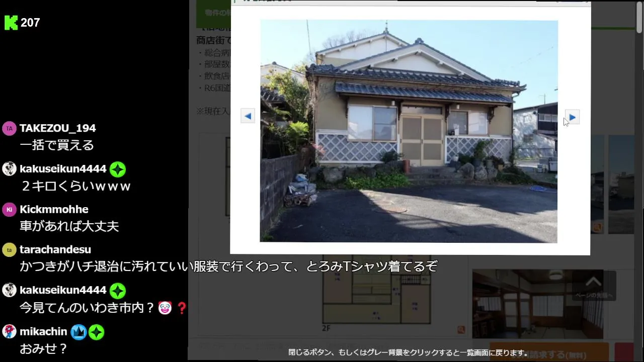
Task: Click avatar beside kakuseikun4444's いわき市内 message
Action: 9,290
